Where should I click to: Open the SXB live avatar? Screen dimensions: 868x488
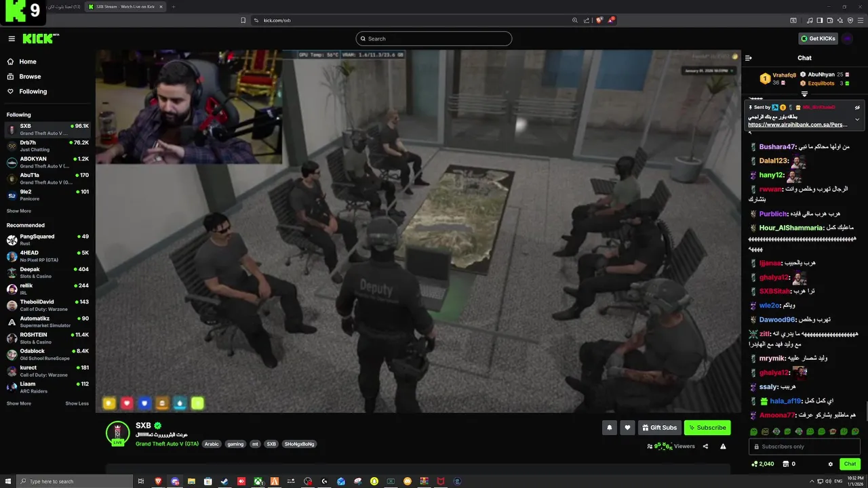point(118,432)
